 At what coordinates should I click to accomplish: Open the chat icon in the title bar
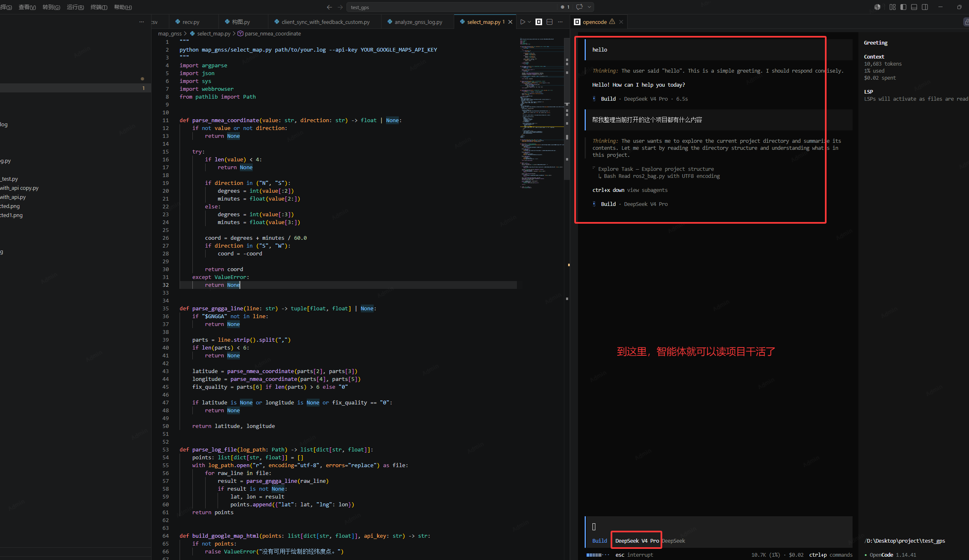tap(580, 7)
